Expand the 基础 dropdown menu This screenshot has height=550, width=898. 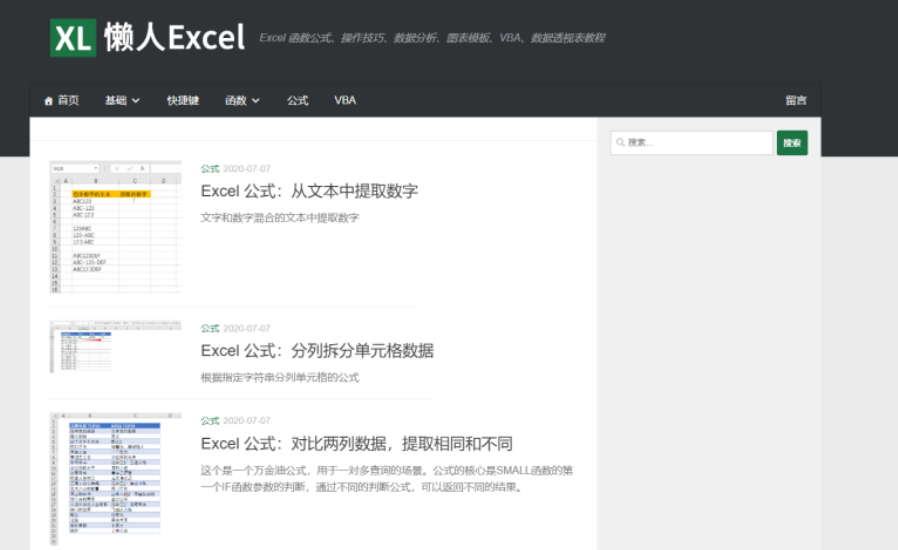tap(122, 100)
